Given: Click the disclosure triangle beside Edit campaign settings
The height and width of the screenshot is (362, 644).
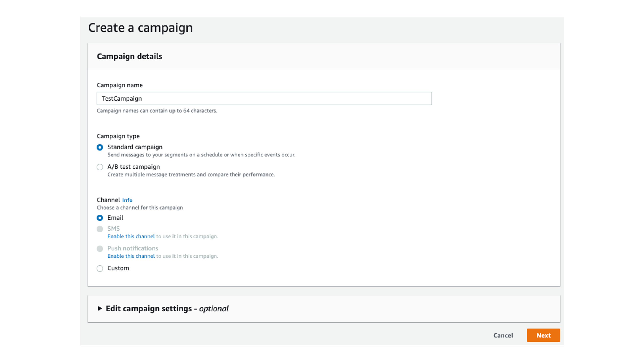Looking at the screenshot, I should (x=100, y=309).
